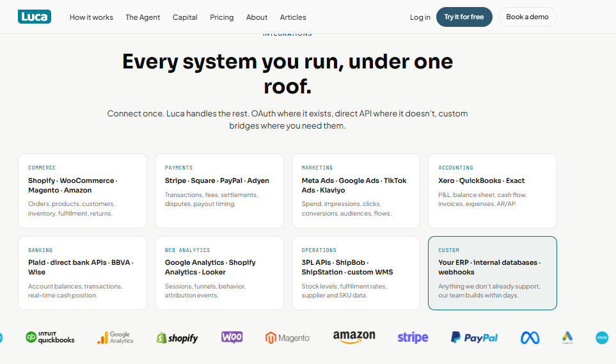The height and width of the screenshot is (364, 616).
Task: Click the purple Woo logo
Action: pyautogui.click(x=232, y=337)
